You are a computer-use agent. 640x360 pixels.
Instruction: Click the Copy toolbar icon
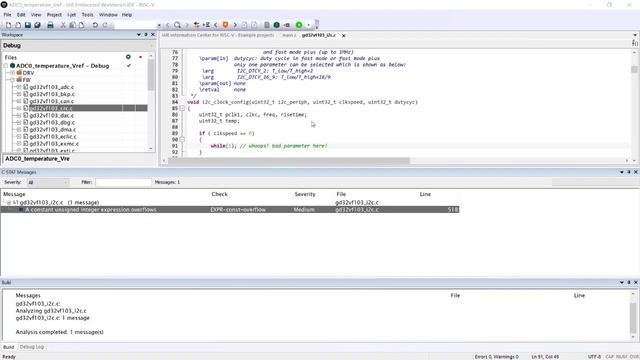(72, 25)
